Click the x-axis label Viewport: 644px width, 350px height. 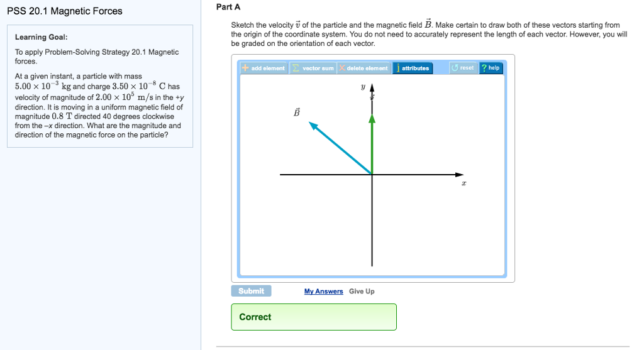tap(464, 184)
